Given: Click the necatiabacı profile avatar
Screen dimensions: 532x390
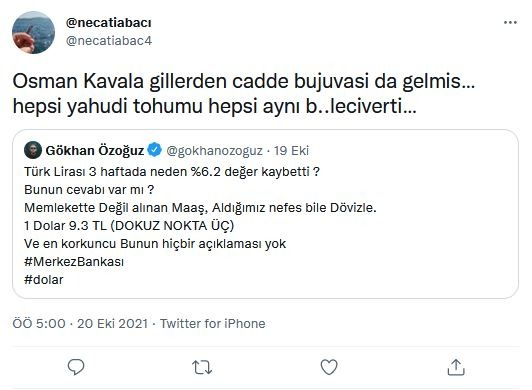Looking at the screenshot, I should click(33, 33).
